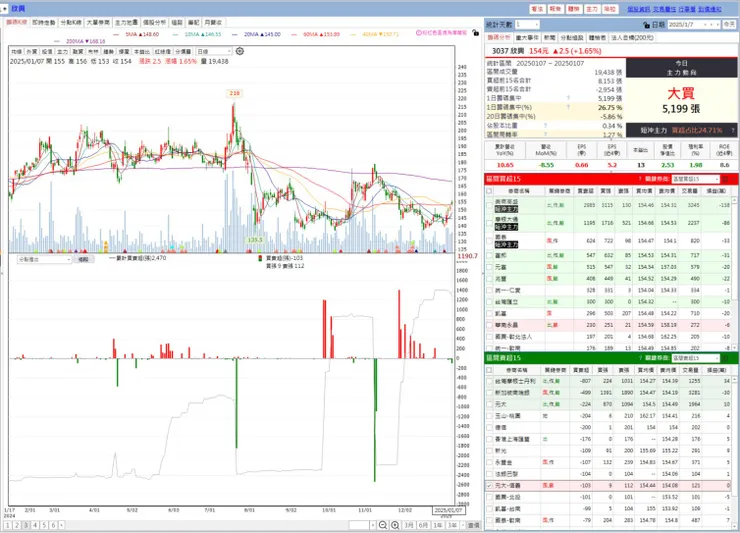This screenshot has width=740, height=533.
Task: Open the 行事曆 link
Action: pyautogui.click(x=687, y=9)
